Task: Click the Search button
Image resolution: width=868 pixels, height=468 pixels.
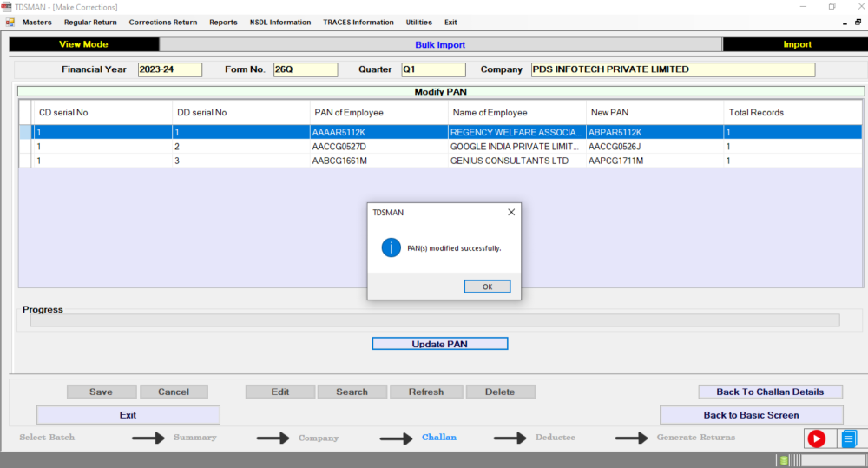Action: [x=352, y=392]
